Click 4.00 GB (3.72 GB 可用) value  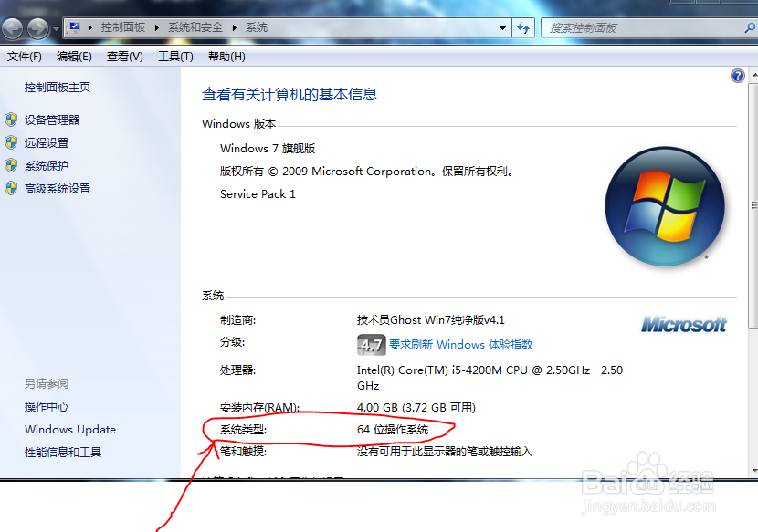[416, 408]
